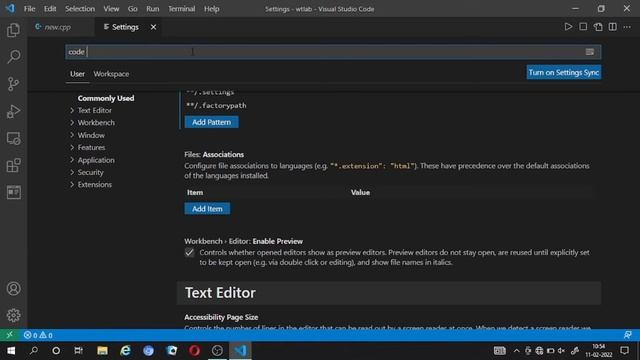The width and height of the screenshot is (640, 360).
Task: Toggle the Enable Preview checkbox
Action: click(x=189, y=253)
